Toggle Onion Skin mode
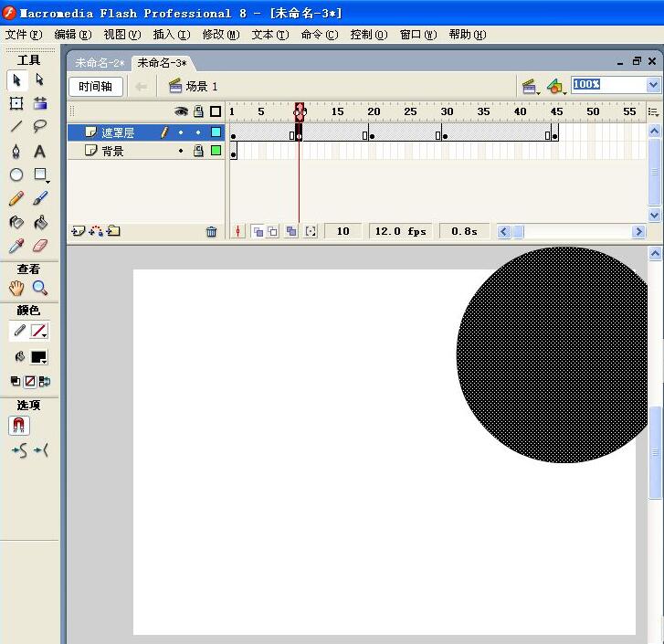The width and height of the screenshot is (664, 644). point(257,231)
